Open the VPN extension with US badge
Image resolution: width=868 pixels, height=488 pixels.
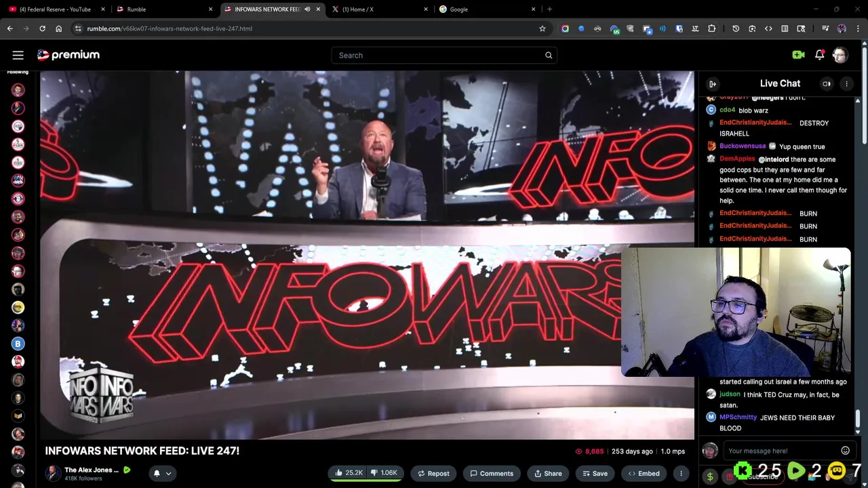[614, 28]
